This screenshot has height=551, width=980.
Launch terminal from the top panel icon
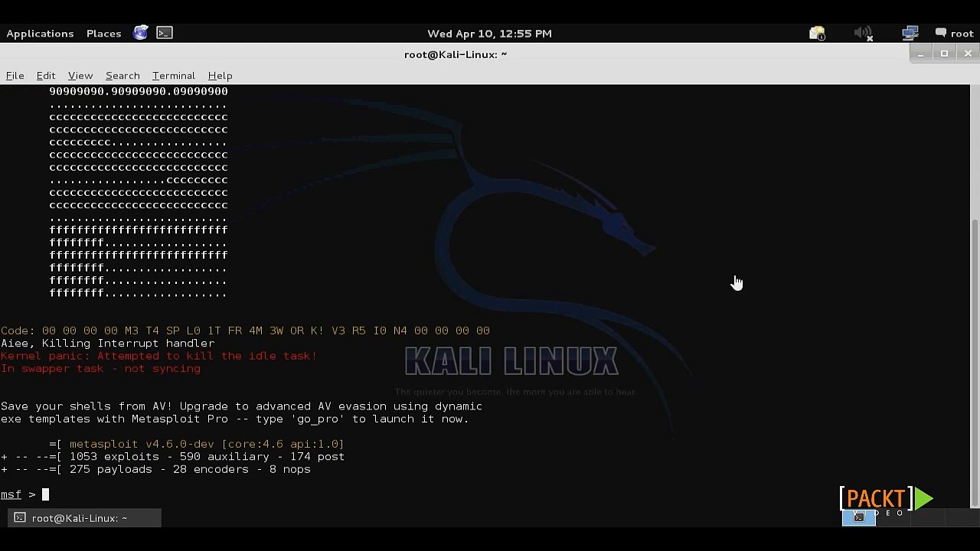pos(165,33)
